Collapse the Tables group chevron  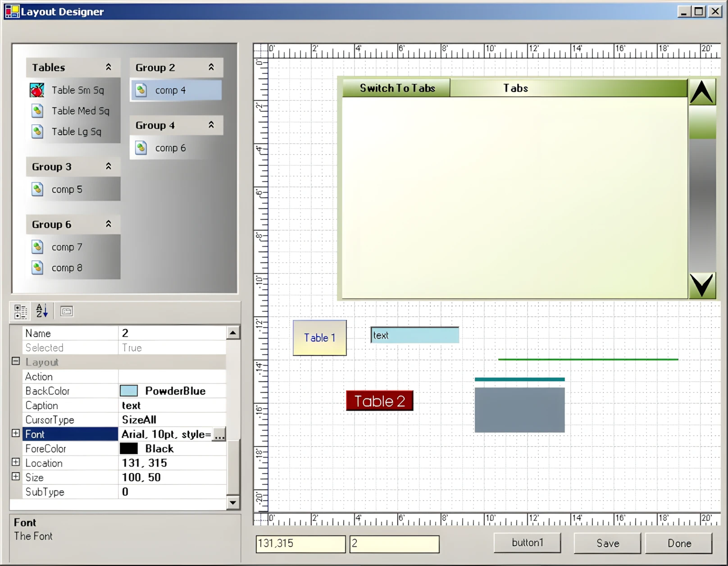(x=109, y=67)
